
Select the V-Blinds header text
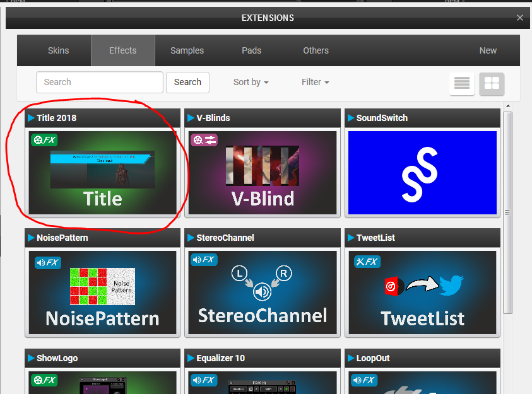pyautogui.click(x=213, y=118)
